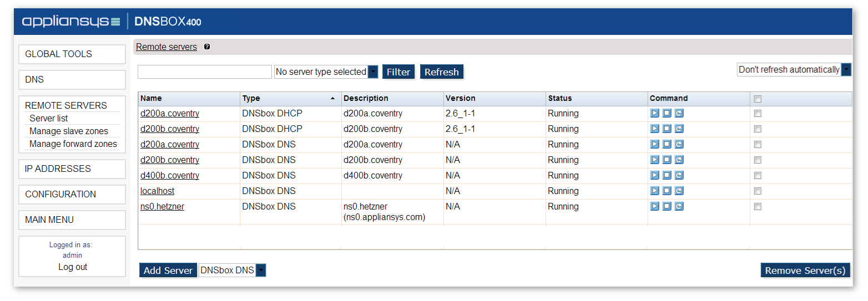The height and width of the screenshot is (301, 868).
Task: Open the GLOBAL TOOLS menu
Action: pos(72,54)
